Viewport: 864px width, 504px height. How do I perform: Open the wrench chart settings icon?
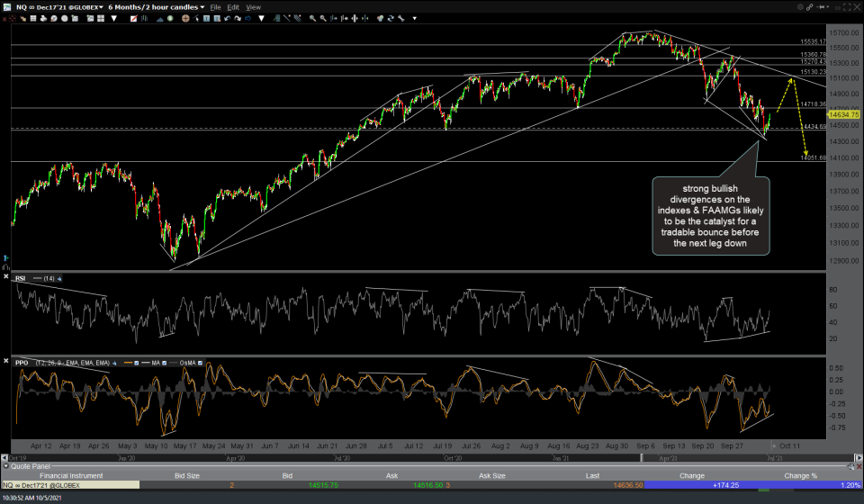point(401,18)
